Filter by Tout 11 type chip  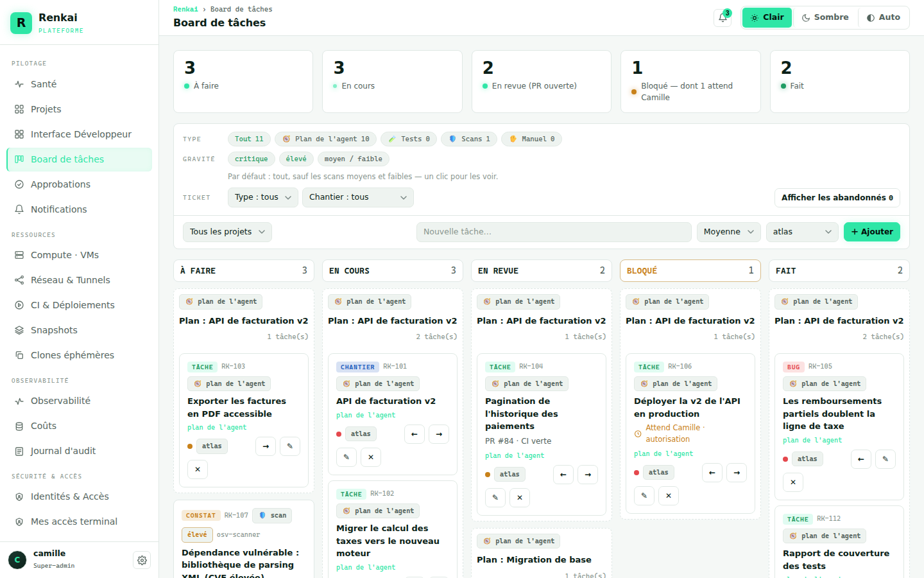click(249, 139)
